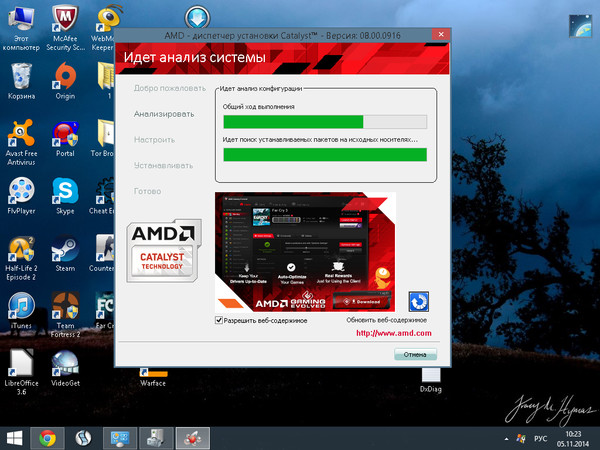Open the Control Panel taskbar icon

pyautogui.click(x=120, y=438)
